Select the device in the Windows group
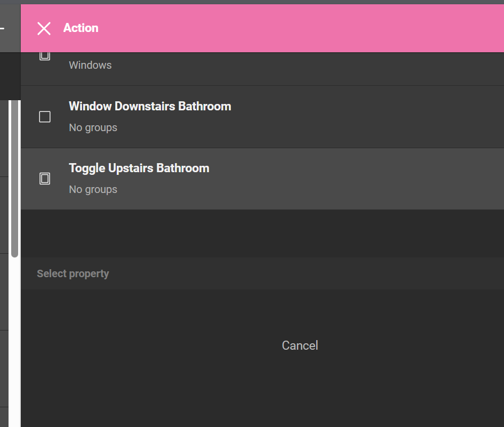504x427 pixels. [x=90, y=66]
